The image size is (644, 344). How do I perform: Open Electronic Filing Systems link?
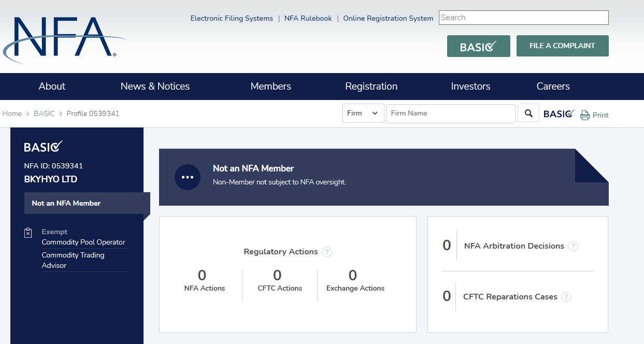pyautogui.click(x=232, y=19)
